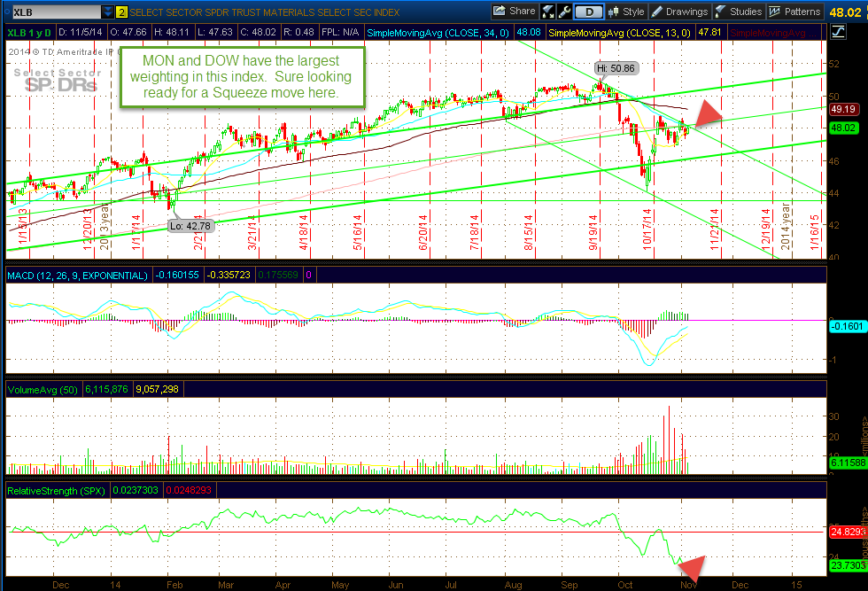868x591 pixels.
Task: Click the Lo: 42.78 price bubble
Action: [191, 225]
